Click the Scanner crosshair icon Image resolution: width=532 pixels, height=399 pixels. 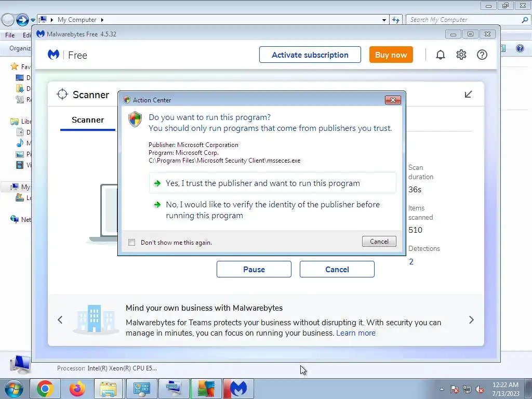(62, 95)
